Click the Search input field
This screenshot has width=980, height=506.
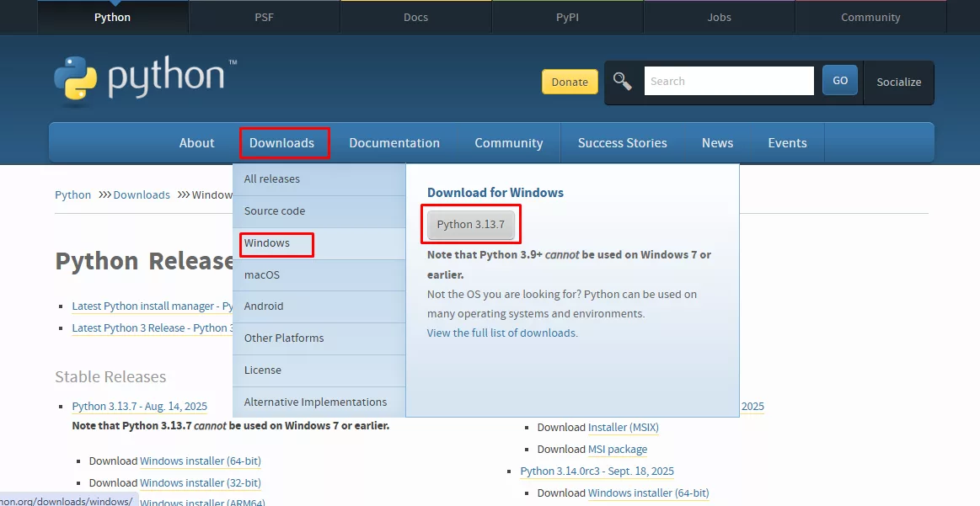click(x=728, y=82)
